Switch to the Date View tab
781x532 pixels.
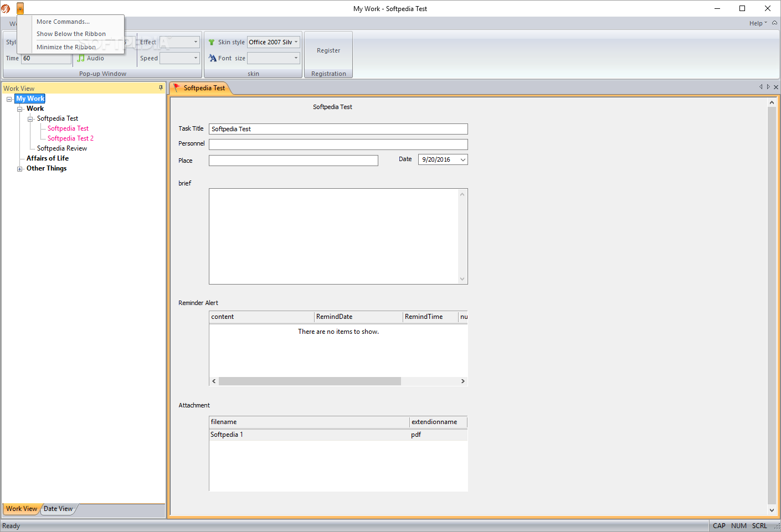58,509
